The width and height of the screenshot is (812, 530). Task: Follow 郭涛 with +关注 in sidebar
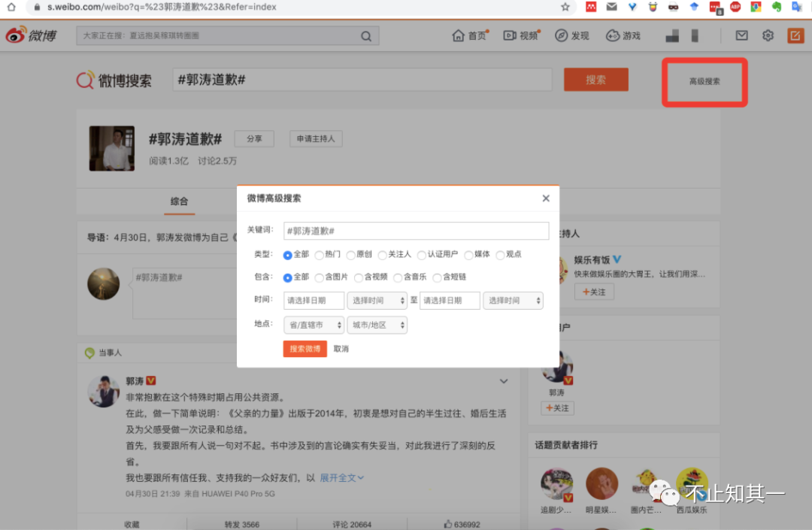click(x=557, y=408)
